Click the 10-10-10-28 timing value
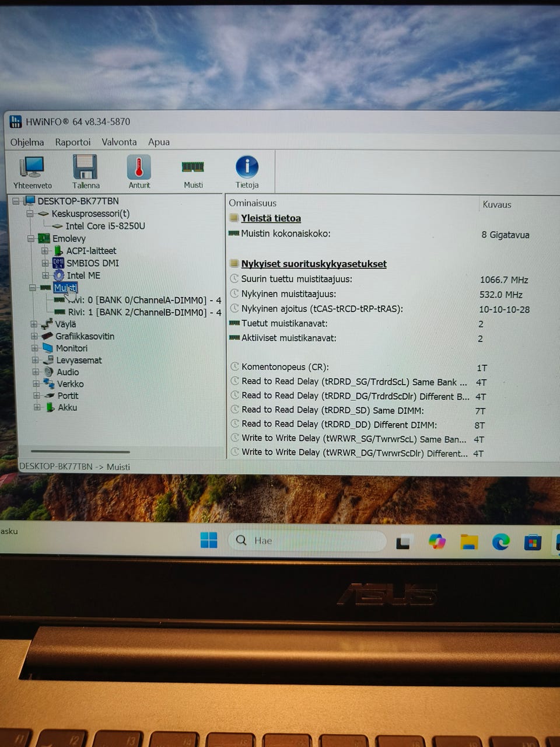 coord(504,309)
